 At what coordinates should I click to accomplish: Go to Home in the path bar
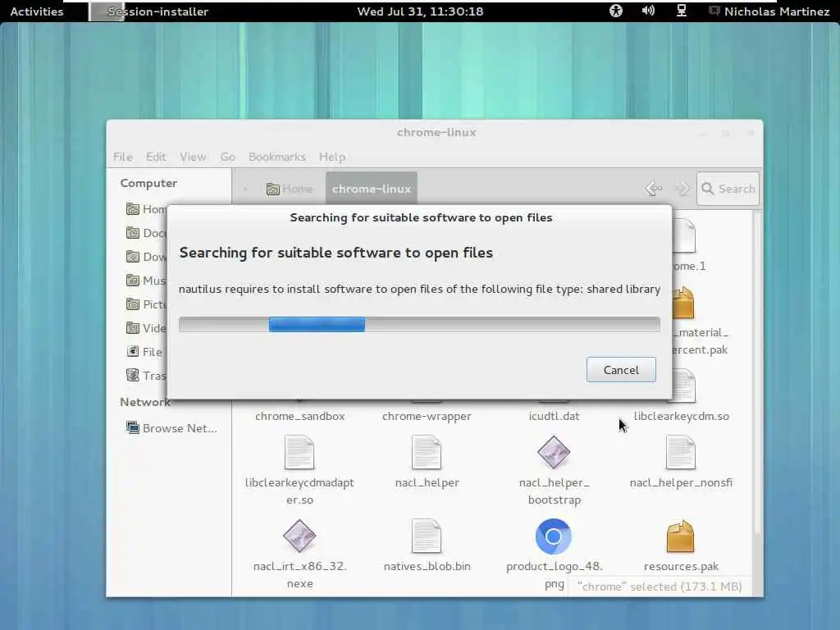[x=290, y=189]
